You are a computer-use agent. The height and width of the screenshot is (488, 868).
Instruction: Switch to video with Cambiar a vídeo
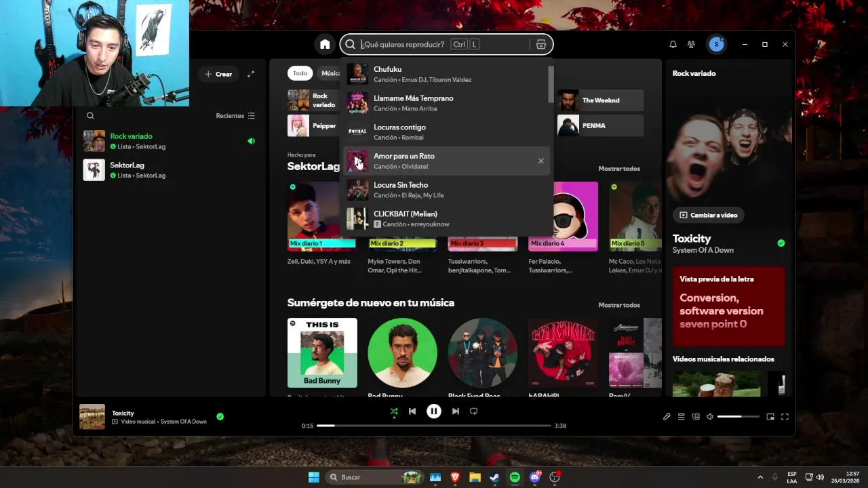click(x=709, y=215)
